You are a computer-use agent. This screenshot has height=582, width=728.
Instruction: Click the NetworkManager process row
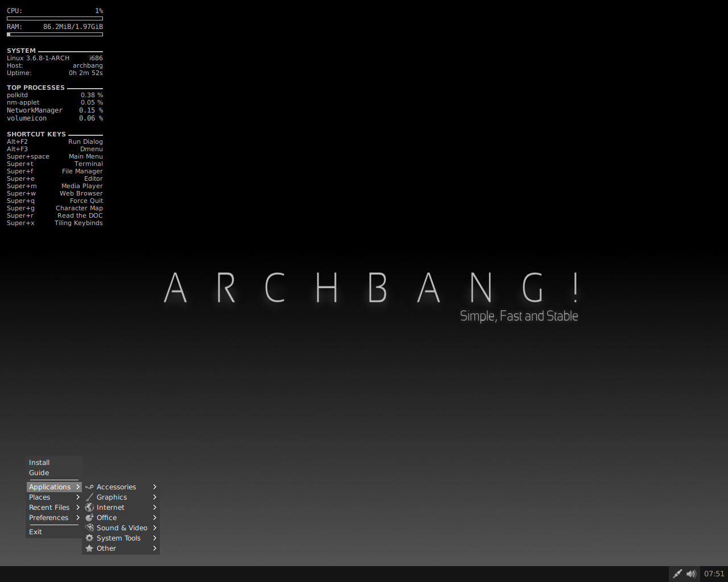(x=55, y=110)
